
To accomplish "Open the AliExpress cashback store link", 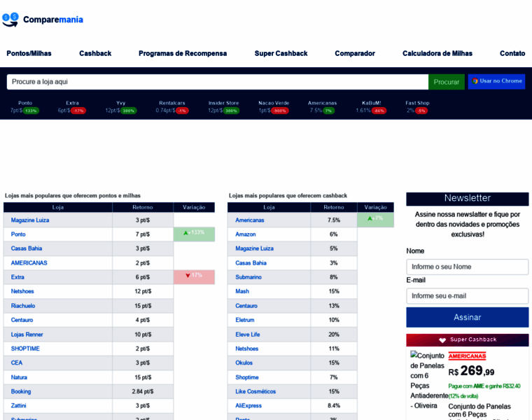I will pyautogui.click(x=248, y=405).
